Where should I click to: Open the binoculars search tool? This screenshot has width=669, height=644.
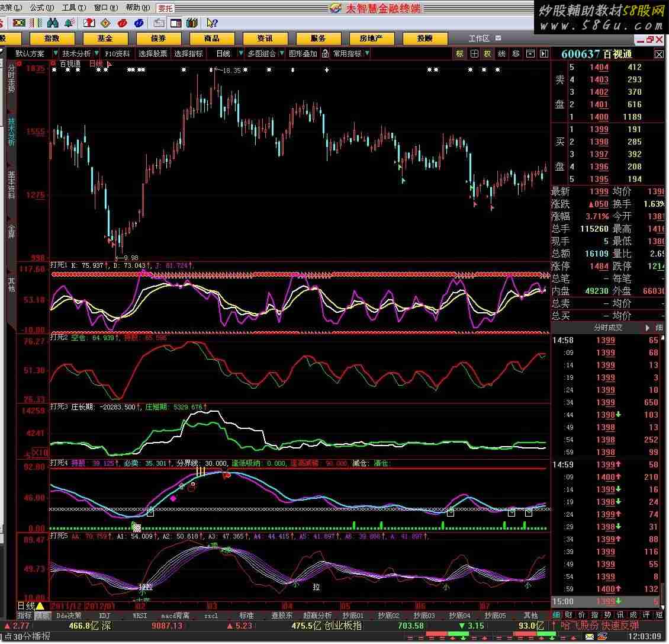53,23
